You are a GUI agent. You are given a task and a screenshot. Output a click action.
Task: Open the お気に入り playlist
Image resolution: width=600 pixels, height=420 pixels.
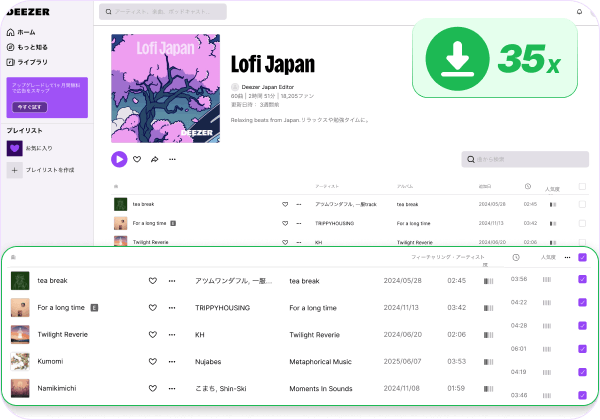(29, 148)
